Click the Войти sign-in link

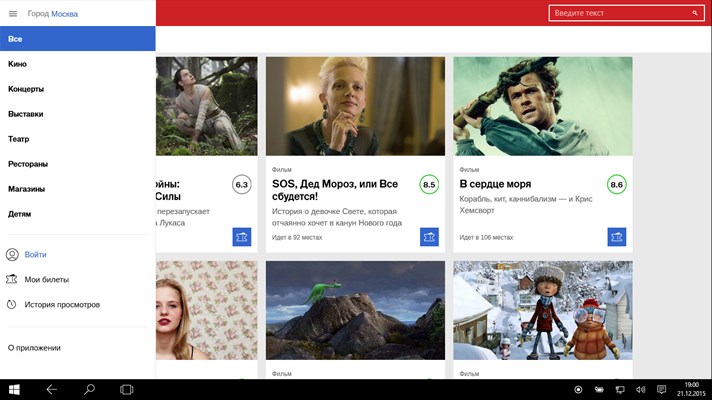click(35, 255)
